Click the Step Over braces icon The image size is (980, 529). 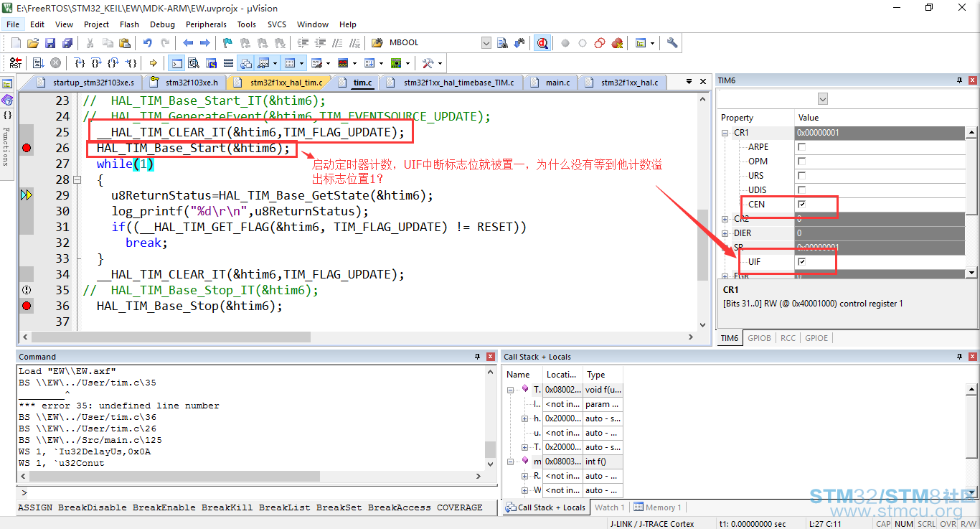coord(97,63)
